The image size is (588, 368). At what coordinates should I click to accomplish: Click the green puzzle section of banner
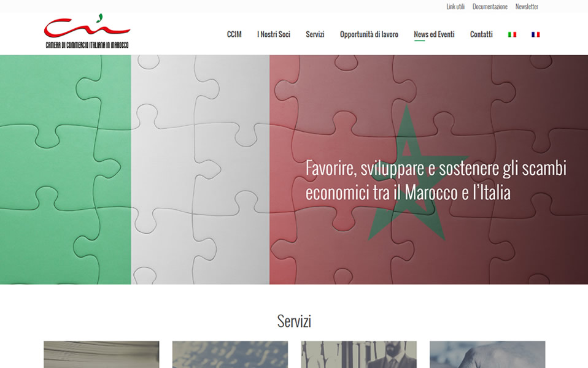click(x=66, y=169)
